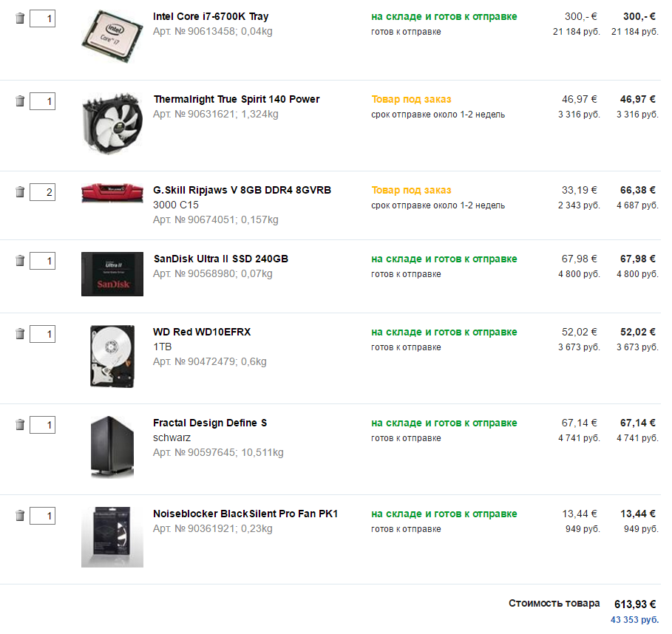
Task: Delete WD Red WD10EFRX from the cart
Action: tap(20, 334)
